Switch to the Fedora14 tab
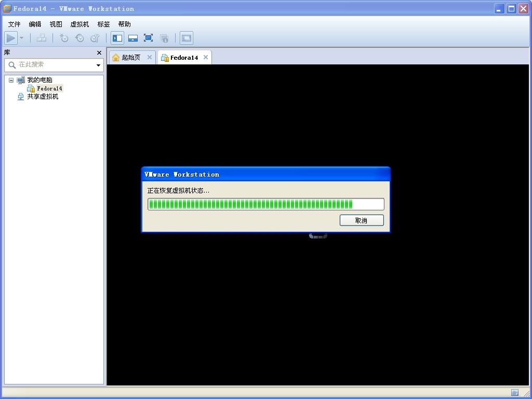The width and height of the screenshot is (532, 399). point(184,58)
